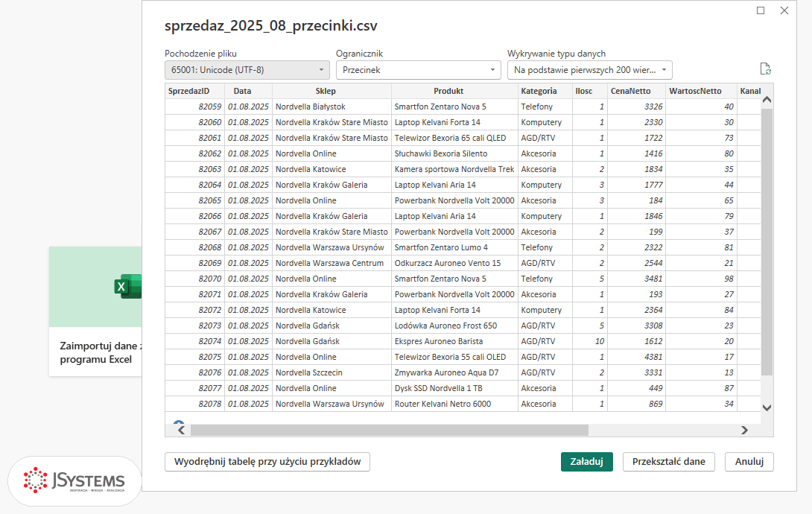This screenshot has width=812, height=514.
Task: Click the Laptop Kelvani Forta 14 cell in row 82060
Action: click(x=454, y=122)
